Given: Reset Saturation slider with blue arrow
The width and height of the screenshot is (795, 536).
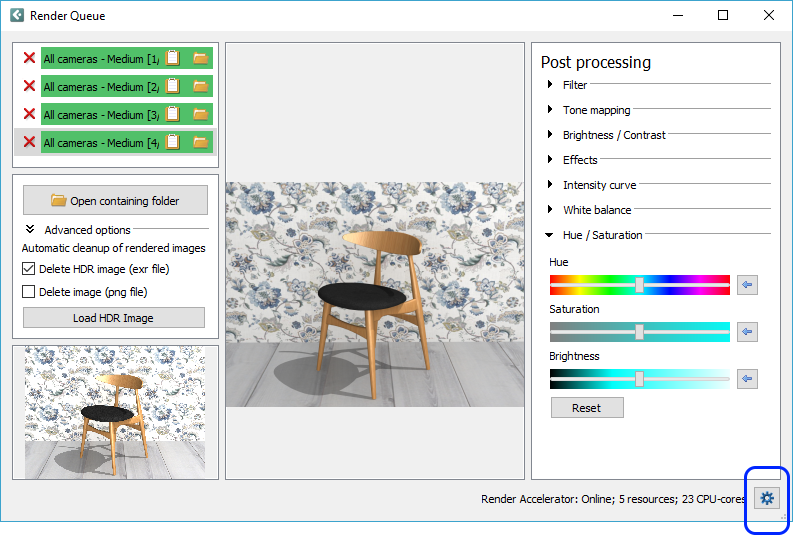Looking at the screenshot, I should 747,332.
